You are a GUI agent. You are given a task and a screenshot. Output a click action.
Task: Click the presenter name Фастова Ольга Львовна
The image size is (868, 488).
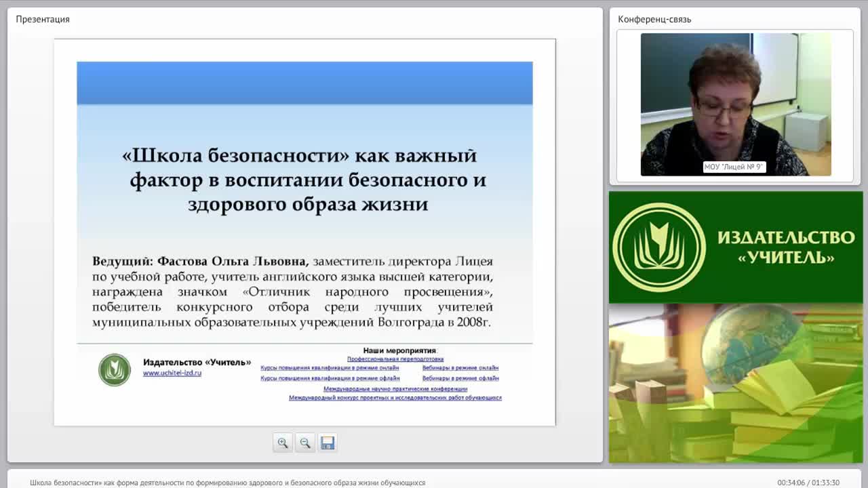pyautogui.click(x=233, y=261)
